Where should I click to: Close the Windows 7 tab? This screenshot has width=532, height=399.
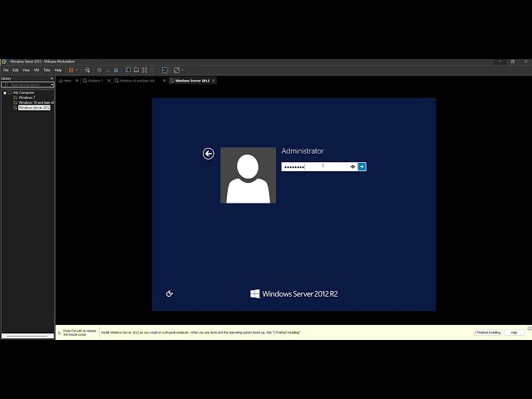[109, 81]
